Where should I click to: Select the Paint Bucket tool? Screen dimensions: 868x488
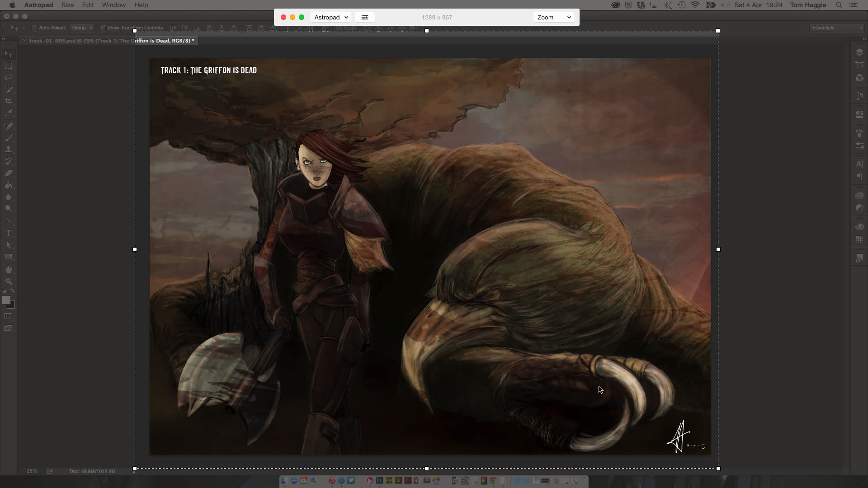coord(9,185)
